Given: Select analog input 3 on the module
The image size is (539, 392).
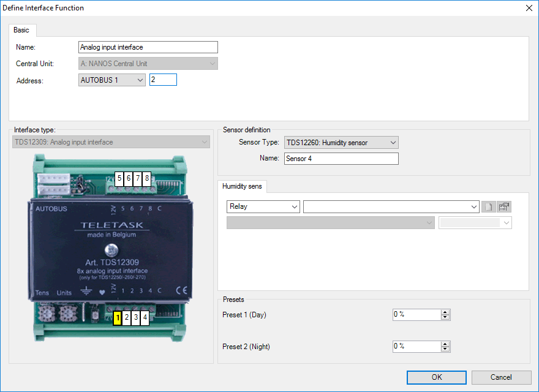Looking at the screenshot, I should (x=136, y=318).
